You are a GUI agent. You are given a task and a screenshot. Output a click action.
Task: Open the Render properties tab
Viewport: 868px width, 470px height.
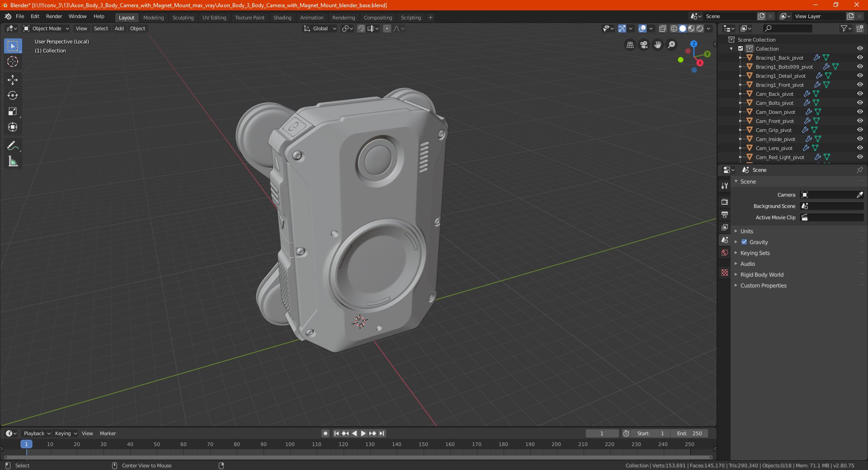pyautogui.click(x=725, y=202)
